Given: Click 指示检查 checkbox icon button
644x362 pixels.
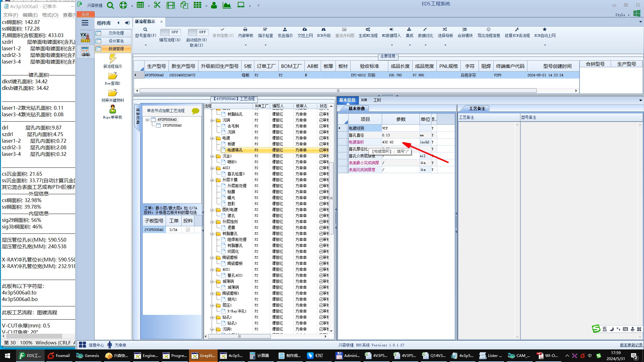Looking at the screenshot, I should (x=265, y=32).
